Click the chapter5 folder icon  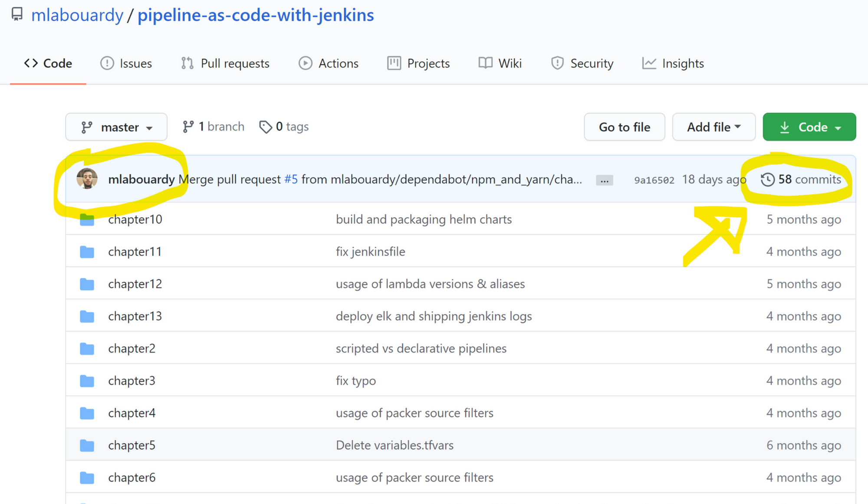pos(87,445)
